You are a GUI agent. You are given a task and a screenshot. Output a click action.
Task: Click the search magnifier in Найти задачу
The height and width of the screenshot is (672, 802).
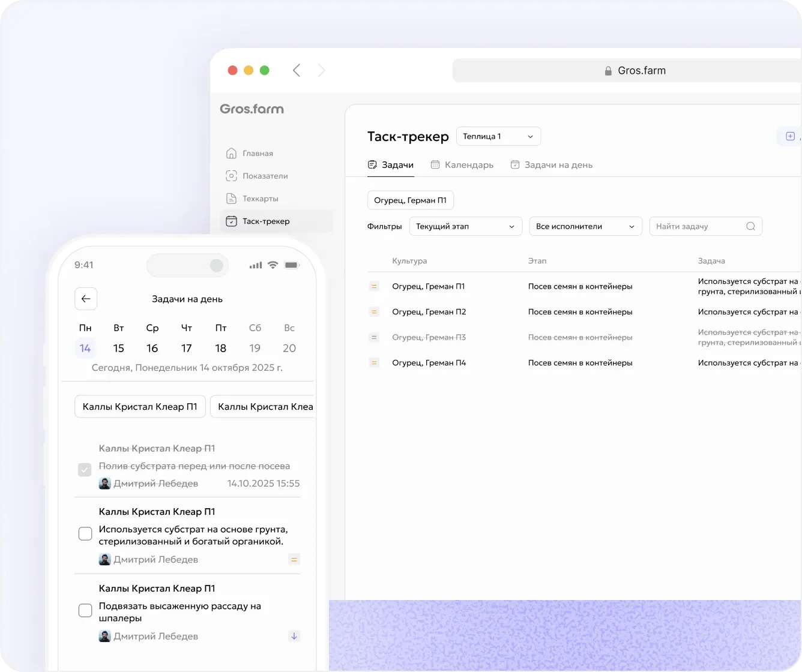(750, 226)
